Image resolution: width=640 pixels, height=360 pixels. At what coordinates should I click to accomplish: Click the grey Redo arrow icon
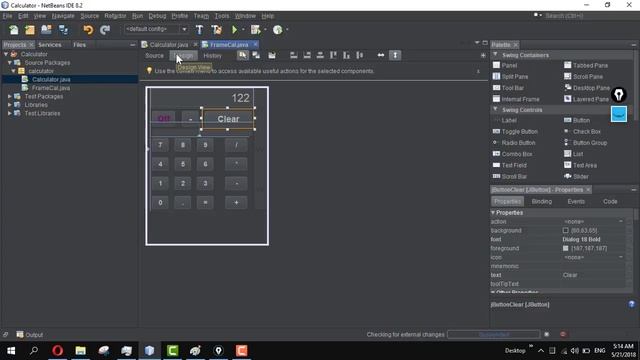pyautogui.click(x=105, y=30)
